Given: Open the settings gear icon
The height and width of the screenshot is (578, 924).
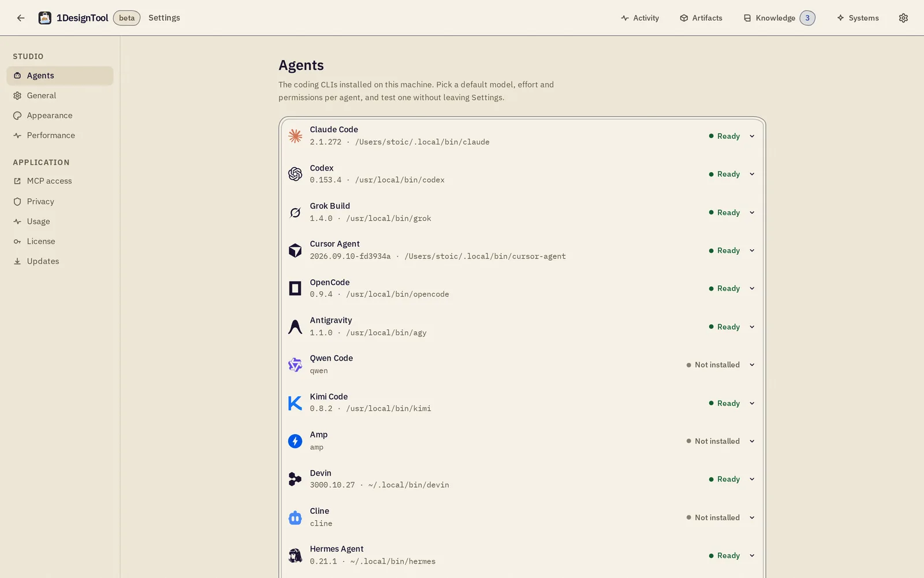Looking at the screenshot, I should (903, 18).
